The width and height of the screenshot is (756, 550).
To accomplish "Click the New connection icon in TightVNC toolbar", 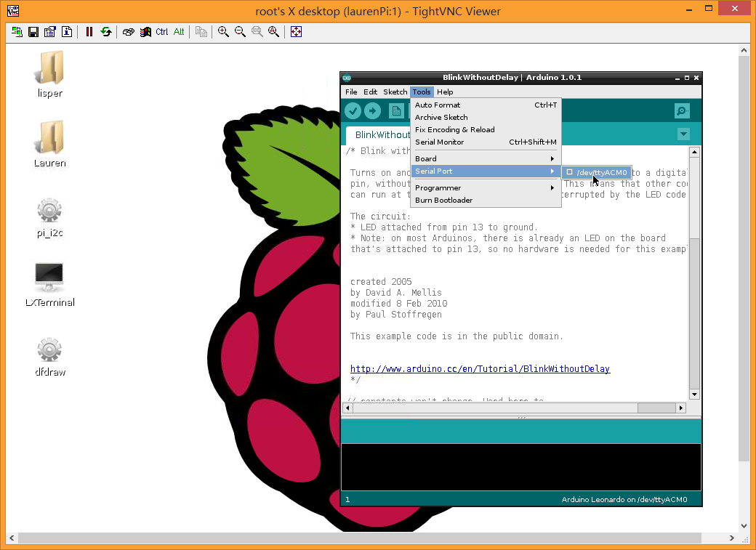I will [x=17, y=32].
